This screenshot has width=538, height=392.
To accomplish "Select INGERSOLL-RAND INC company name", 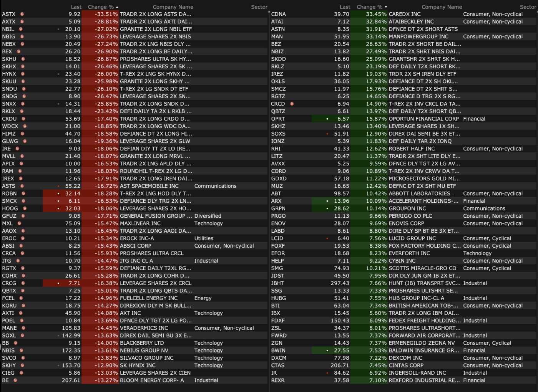I will pyautogui.click(x=417, y=373).
